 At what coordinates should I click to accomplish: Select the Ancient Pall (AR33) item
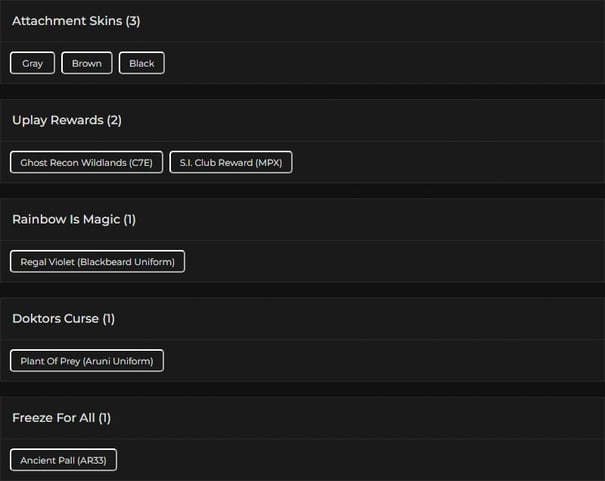point(64,460)
